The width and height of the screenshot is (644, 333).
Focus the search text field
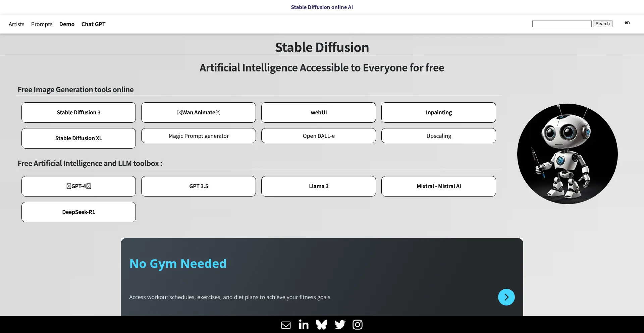[x=561, y=23]
